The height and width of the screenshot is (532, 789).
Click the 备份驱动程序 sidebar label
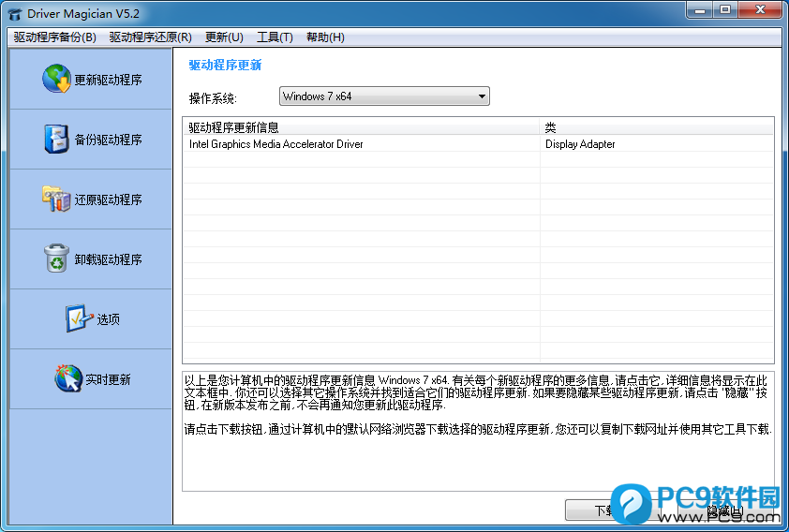108,140
